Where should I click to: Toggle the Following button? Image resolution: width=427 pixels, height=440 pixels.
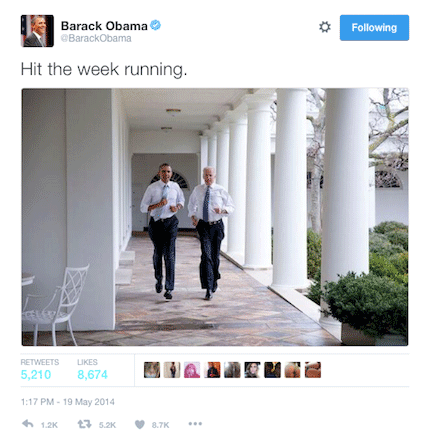[374, 28]
